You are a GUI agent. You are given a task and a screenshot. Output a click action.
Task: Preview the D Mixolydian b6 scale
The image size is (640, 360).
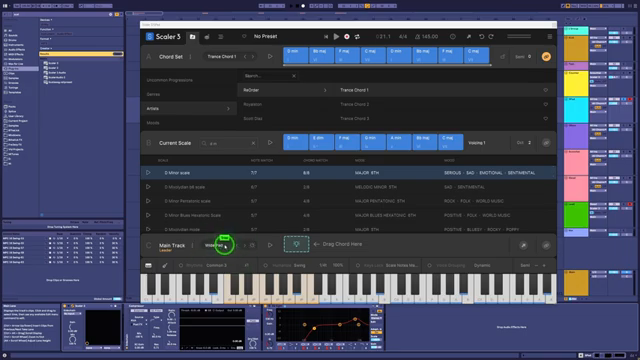click(148, 187)
